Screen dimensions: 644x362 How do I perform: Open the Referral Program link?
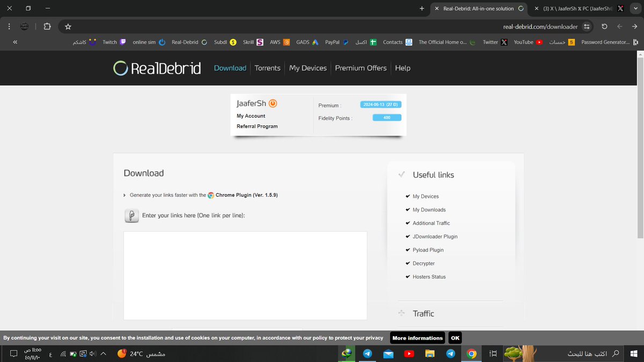click(x=257, y=127)
